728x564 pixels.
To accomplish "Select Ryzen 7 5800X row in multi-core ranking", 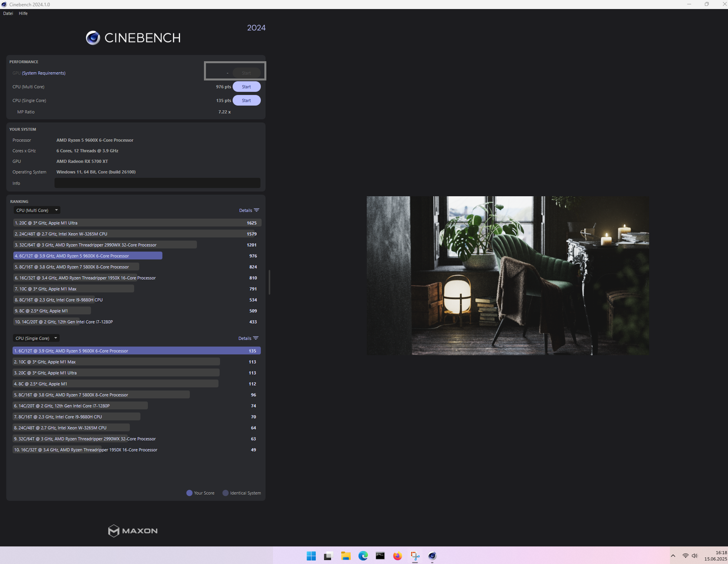I will [137, 267].
